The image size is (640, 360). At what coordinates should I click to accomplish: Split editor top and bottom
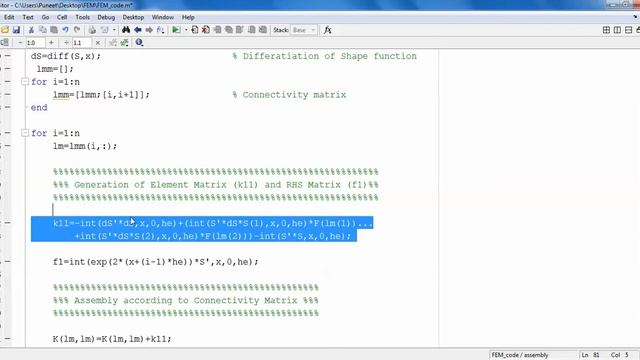tap(628, 30)
